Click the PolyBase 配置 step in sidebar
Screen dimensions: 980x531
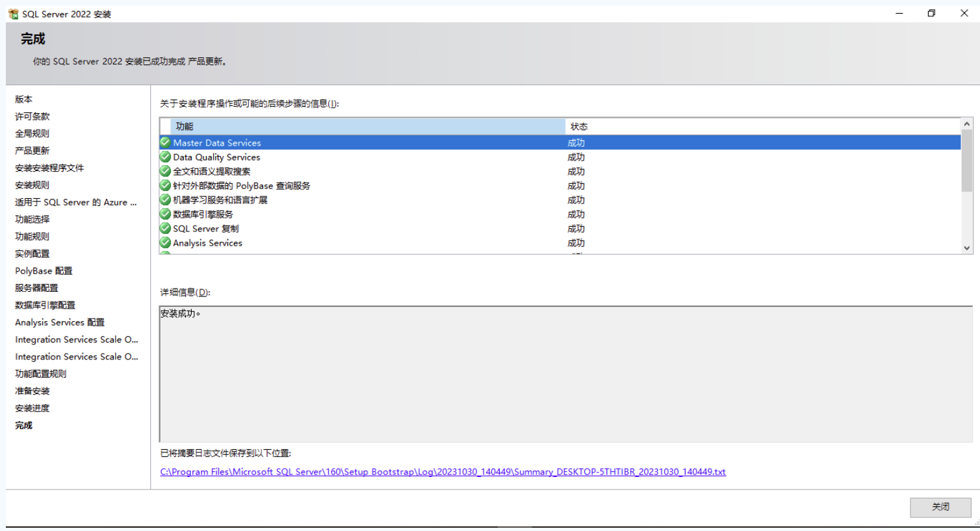pyautogui.click(x=44, y=270)
